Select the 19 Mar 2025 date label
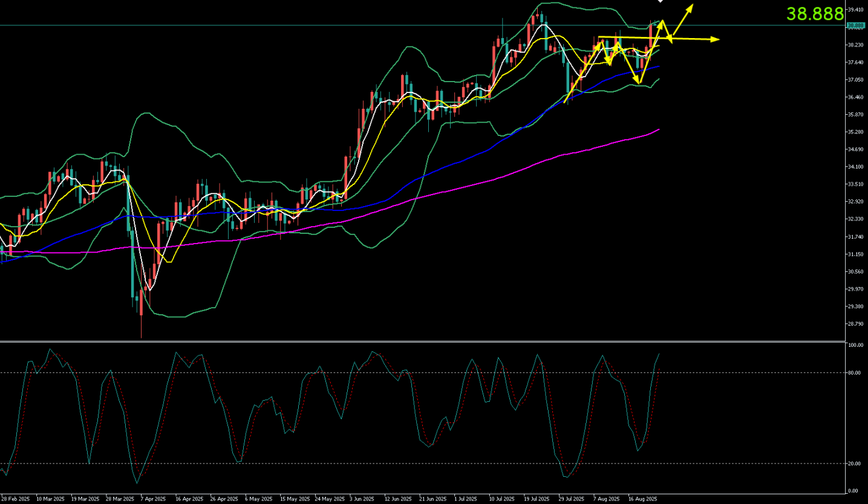868x504 pixels. [x=85, y=499]
